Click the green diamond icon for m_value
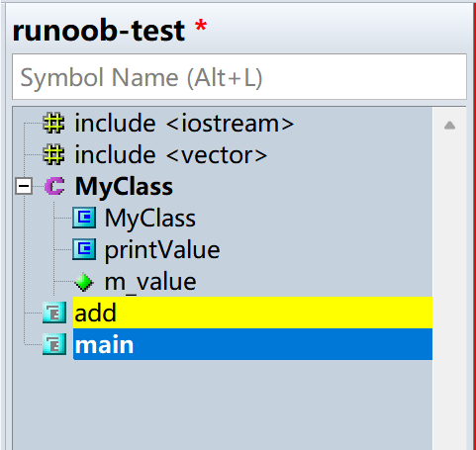Viewport: 476px width, 450px height. 84,282
